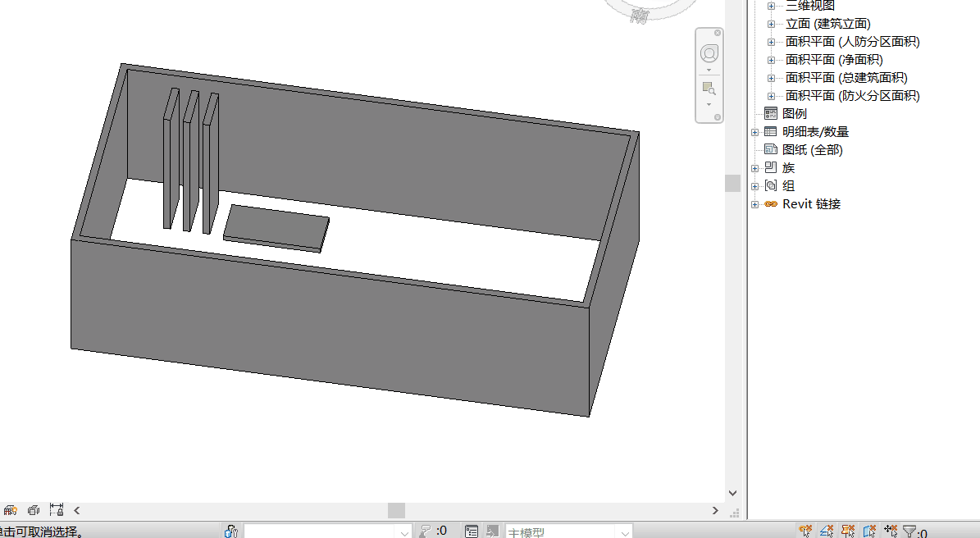Click the first view control bar icon
The width and height of the screenshot is (980, 538).
(x=10, y=510)
